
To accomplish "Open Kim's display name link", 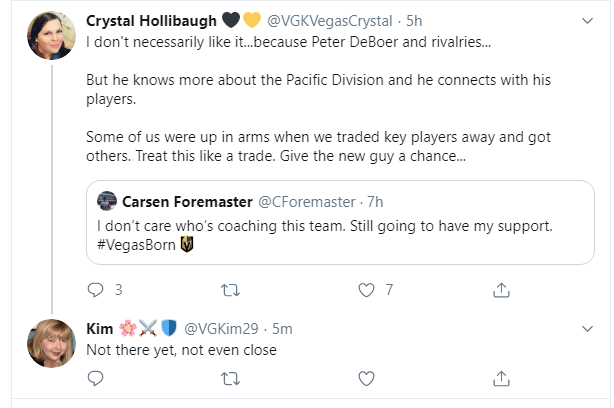I will point(101,327).
